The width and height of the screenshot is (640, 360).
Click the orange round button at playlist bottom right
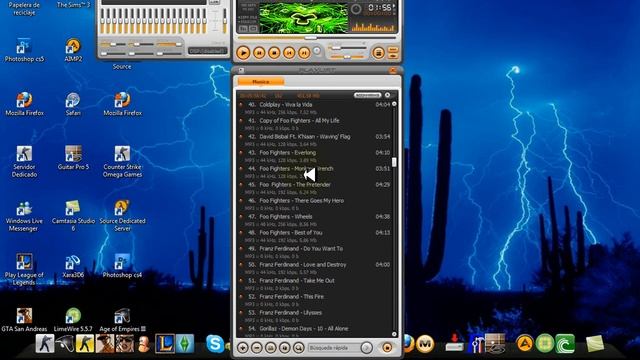click(387, 348)
